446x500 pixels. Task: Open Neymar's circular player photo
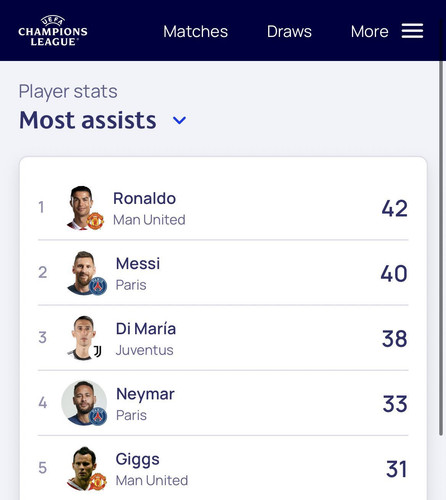(x=84, y=403)
